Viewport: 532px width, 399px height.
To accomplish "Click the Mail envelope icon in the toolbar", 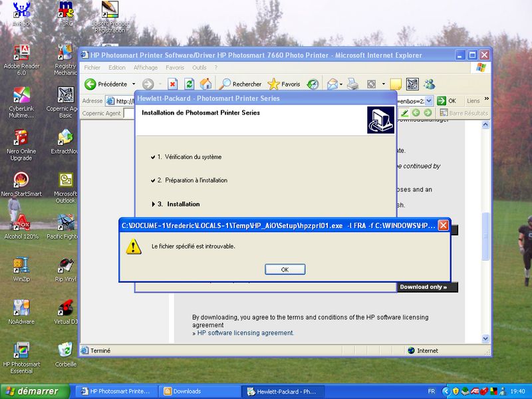I will tap(332, 84).
